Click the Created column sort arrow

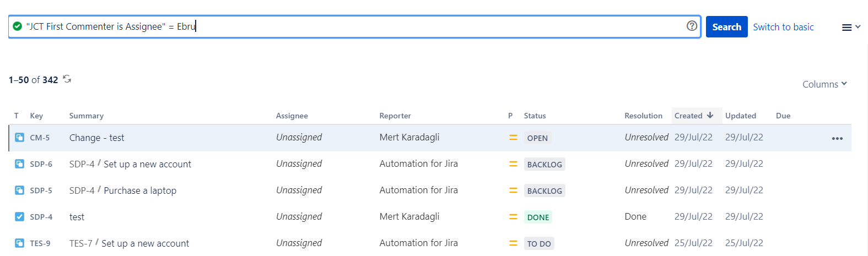(x=710, y=115)
